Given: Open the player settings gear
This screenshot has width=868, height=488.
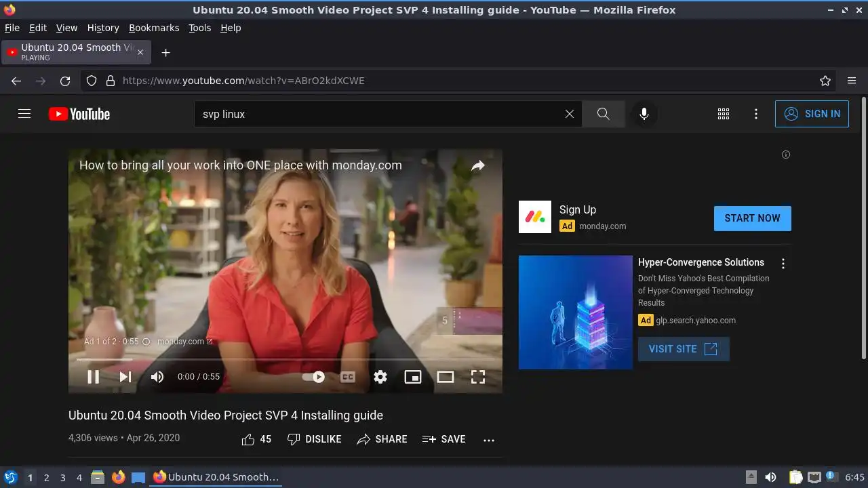Looking at the screenshot, I should point(380,377).
